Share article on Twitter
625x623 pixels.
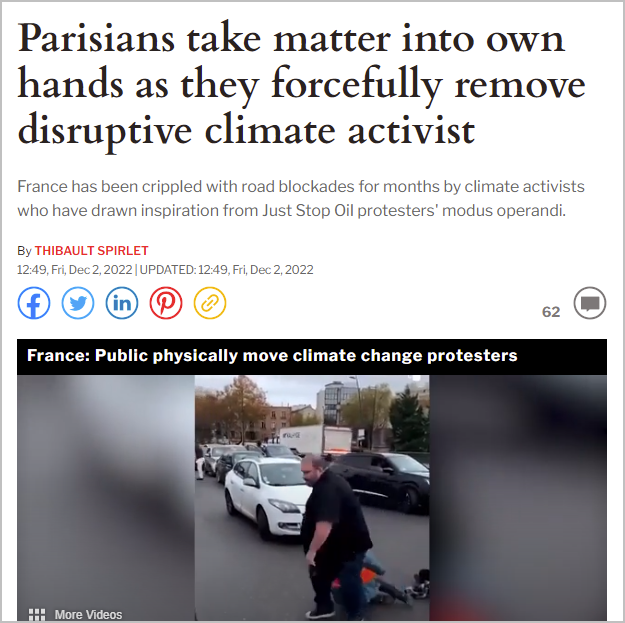click(78, 303)
